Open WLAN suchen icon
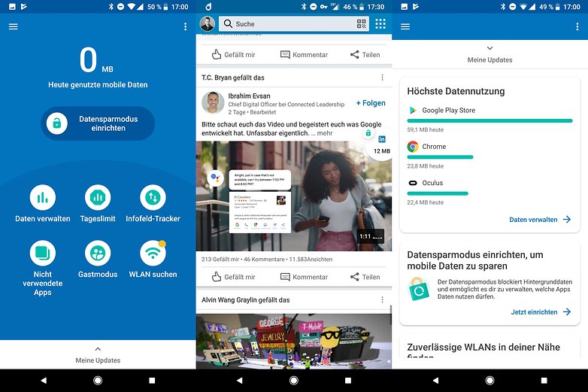Viewport: 588px width, 392px height. (153, 254)
